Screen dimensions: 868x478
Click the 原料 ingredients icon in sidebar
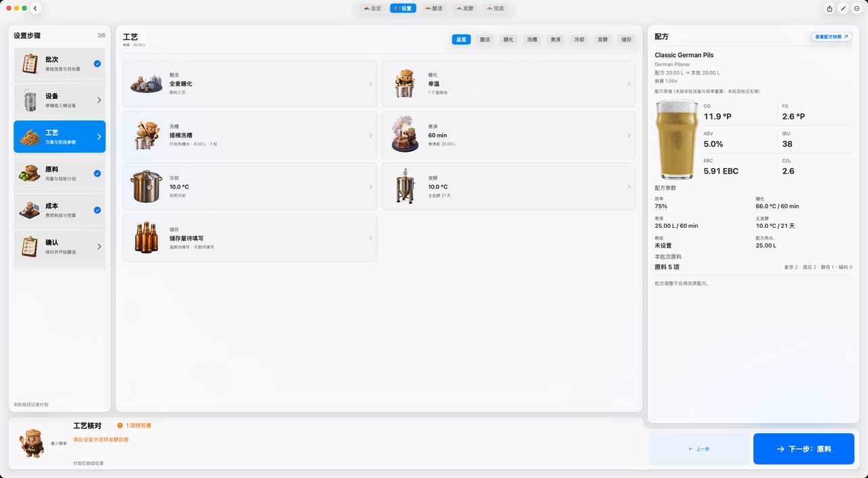click(30, 174)
